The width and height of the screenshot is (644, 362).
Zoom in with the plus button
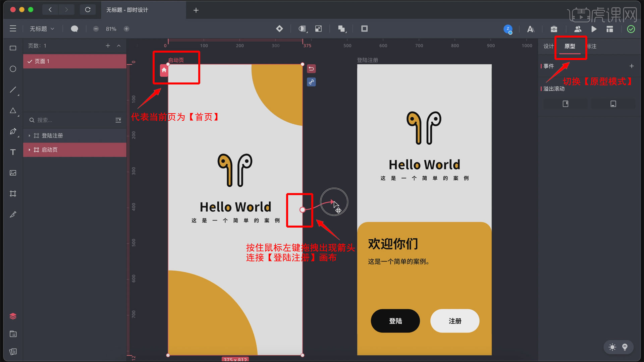tap(126, 29)
